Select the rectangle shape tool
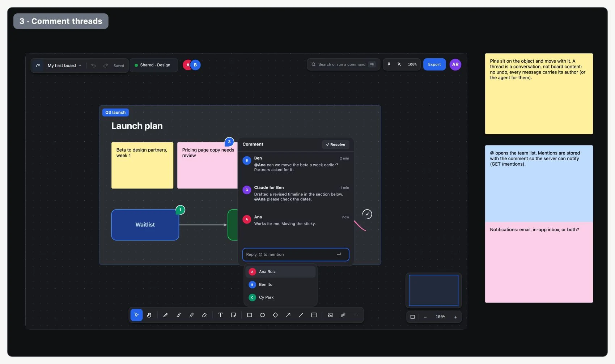This screenshot has height=364, width=615. pyautogui.click(x=250, y=315)
